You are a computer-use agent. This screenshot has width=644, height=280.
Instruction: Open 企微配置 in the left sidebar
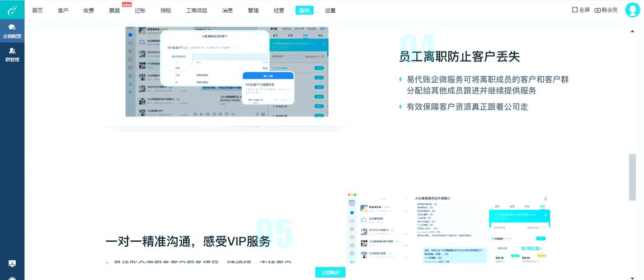pyautogui.click(x=12, y=31)
